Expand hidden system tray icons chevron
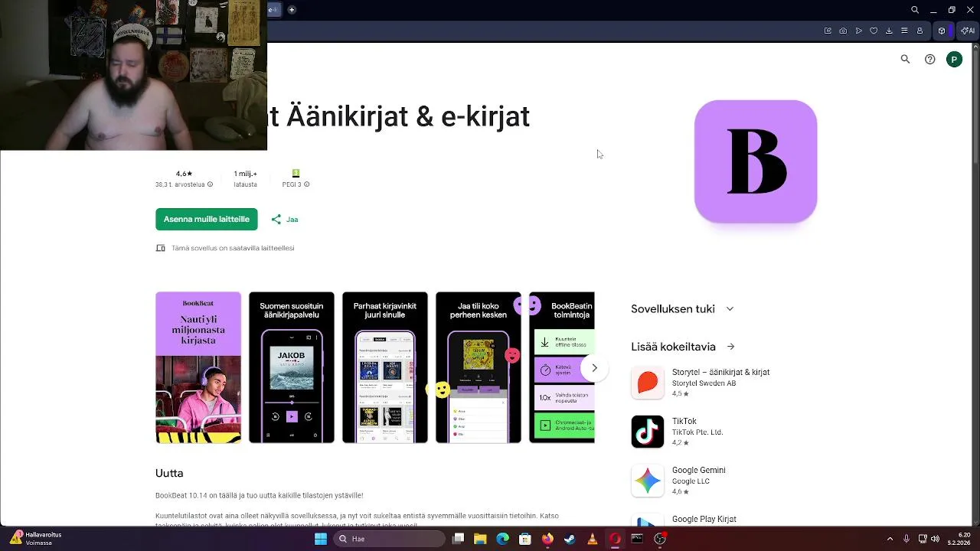The height and width of the screenshot is (551, 980). coord(890,539)
